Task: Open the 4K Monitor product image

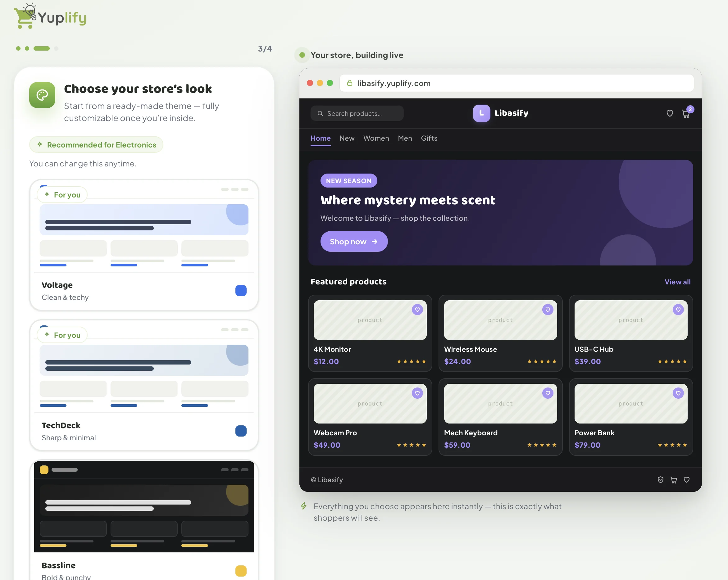Action: click(370, 320)
